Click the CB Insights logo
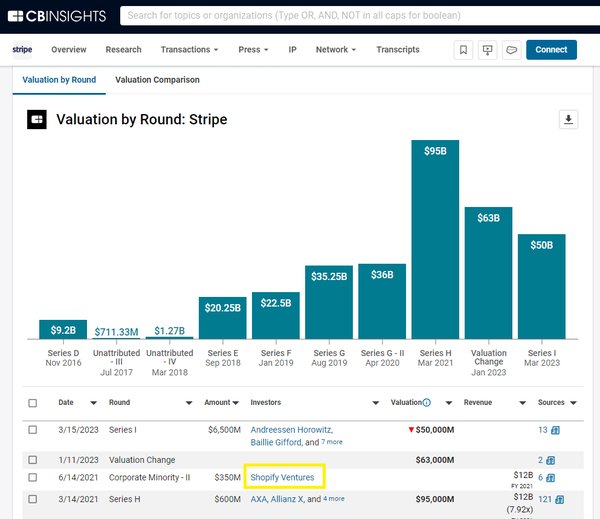The image size is (600, 519). pos(57,16)
